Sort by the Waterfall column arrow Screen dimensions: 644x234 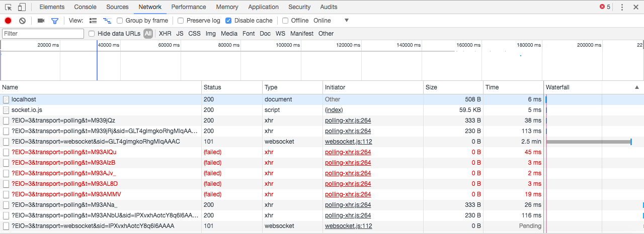637,87
